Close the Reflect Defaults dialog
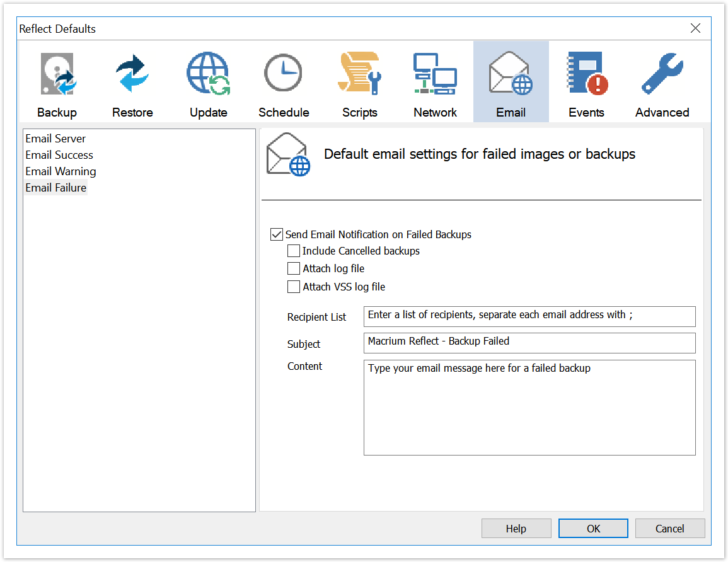Screen dimensions: 728x562 coord(695,28)
